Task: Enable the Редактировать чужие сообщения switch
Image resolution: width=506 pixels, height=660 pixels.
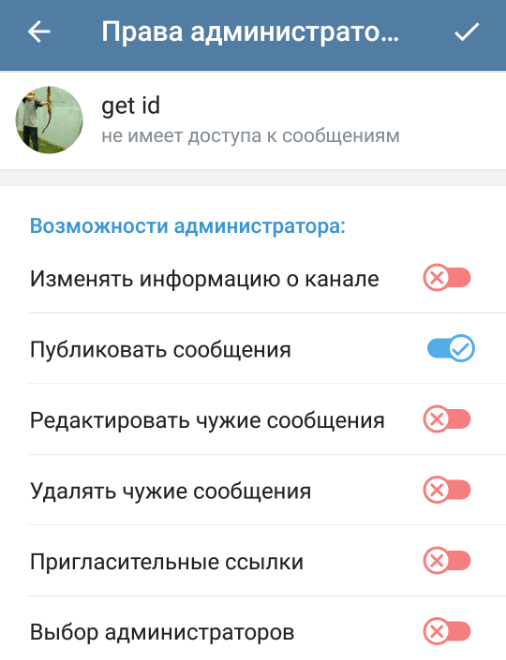Action: coord(447,419)
